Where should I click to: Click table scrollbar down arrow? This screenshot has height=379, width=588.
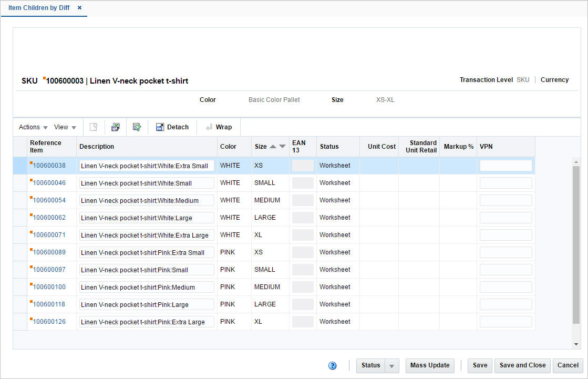pyautogui.click(x=576, y=344)
